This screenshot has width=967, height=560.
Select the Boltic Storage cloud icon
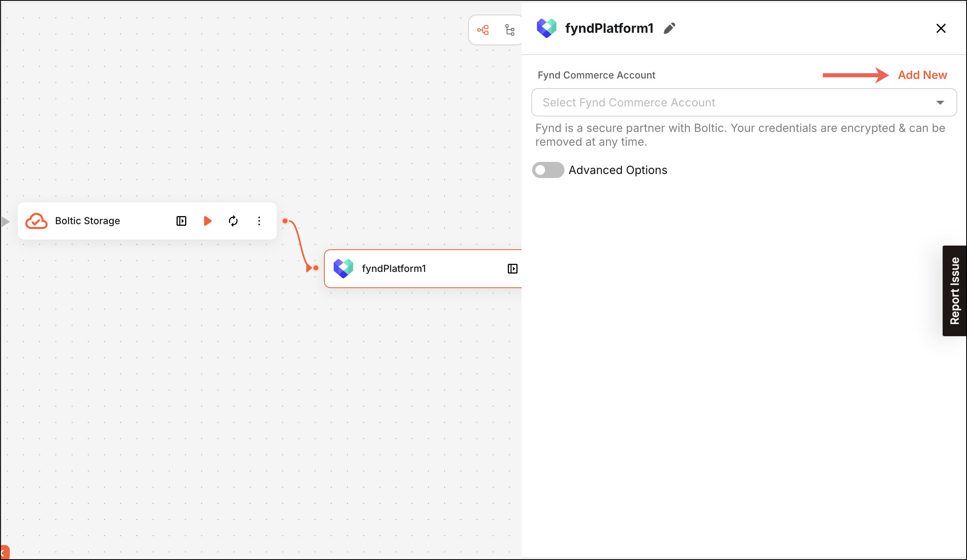(36, 221)
